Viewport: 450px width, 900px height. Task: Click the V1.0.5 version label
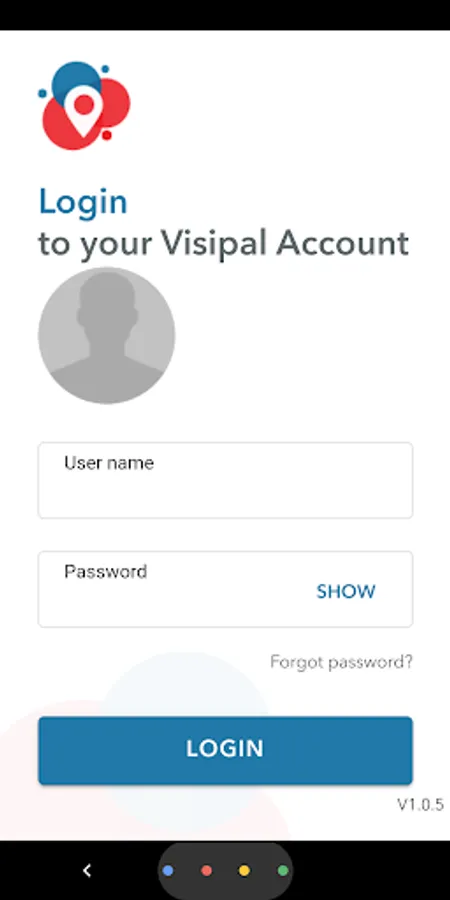pyautogui.click(x=420, y=805)
